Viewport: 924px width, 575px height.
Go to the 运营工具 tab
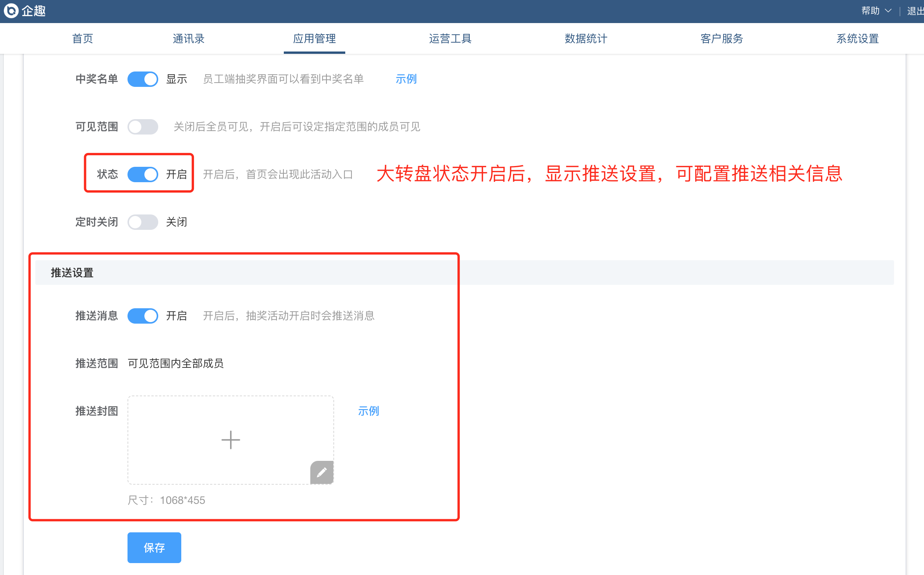coord(450,38)
